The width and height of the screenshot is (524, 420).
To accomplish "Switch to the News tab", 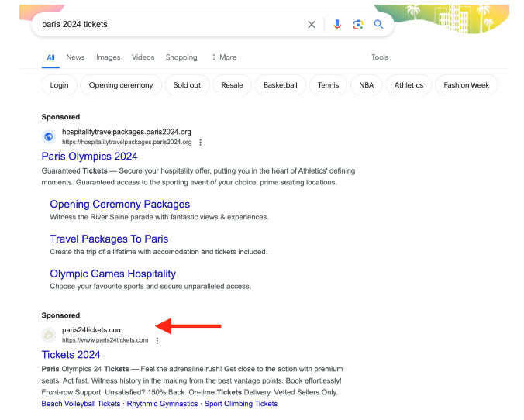I will click(x=75, y=57).
